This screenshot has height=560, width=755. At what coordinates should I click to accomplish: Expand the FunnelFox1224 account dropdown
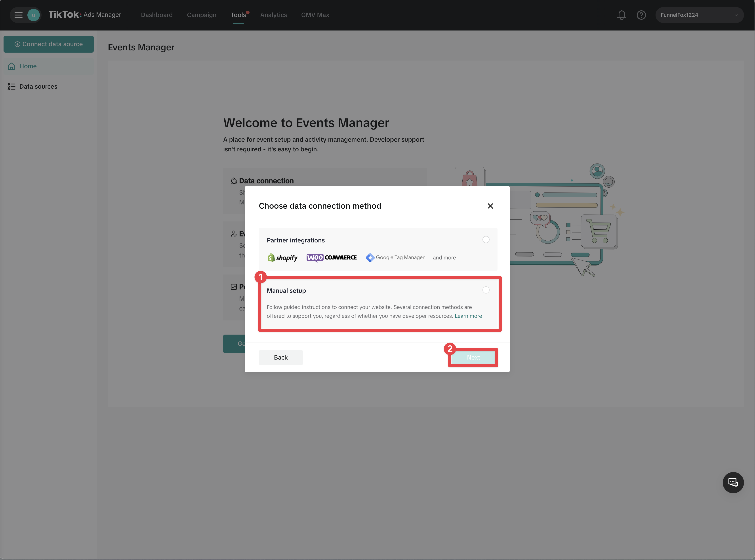click(x=699, y=15)
